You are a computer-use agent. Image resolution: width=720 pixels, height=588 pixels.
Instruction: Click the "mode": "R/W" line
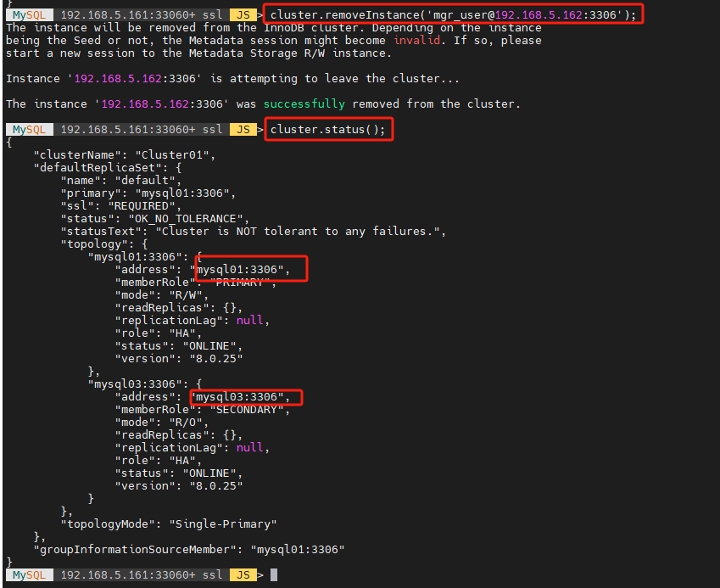point(162,294)
